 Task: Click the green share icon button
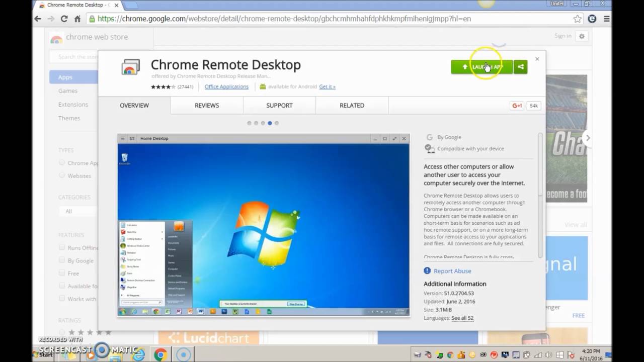coord(521,67)
